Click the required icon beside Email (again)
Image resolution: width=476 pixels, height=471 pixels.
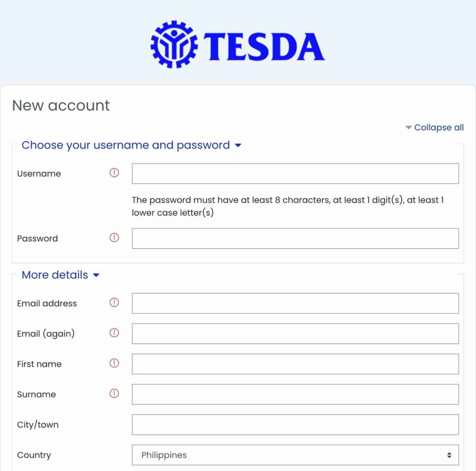(x=114, y=333)
